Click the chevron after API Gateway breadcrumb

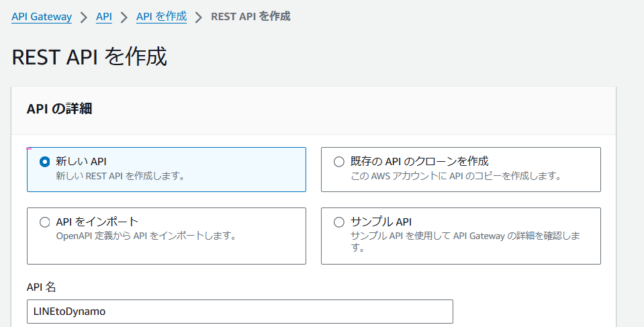click(84, 17)
